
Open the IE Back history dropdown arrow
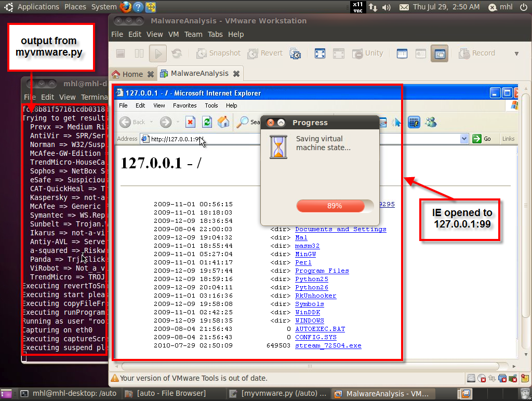point(151,122)
